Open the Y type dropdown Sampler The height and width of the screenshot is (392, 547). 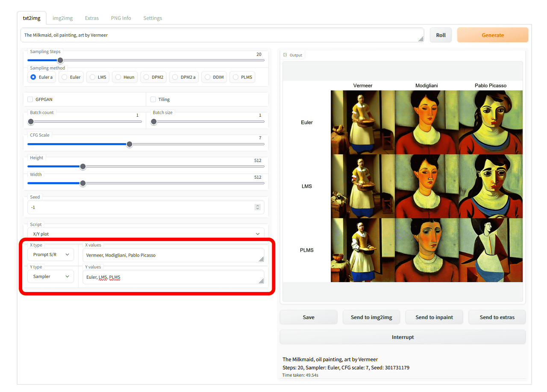click(50, 277)
